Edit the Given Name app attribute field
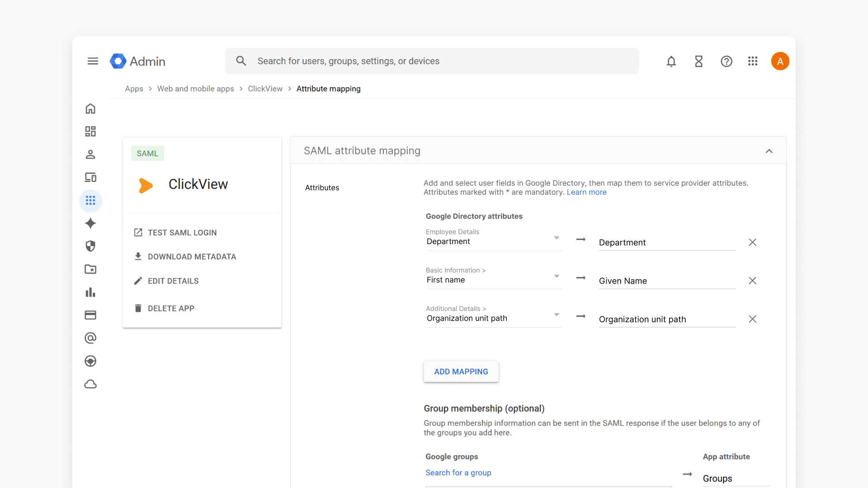 pos(667,281)
